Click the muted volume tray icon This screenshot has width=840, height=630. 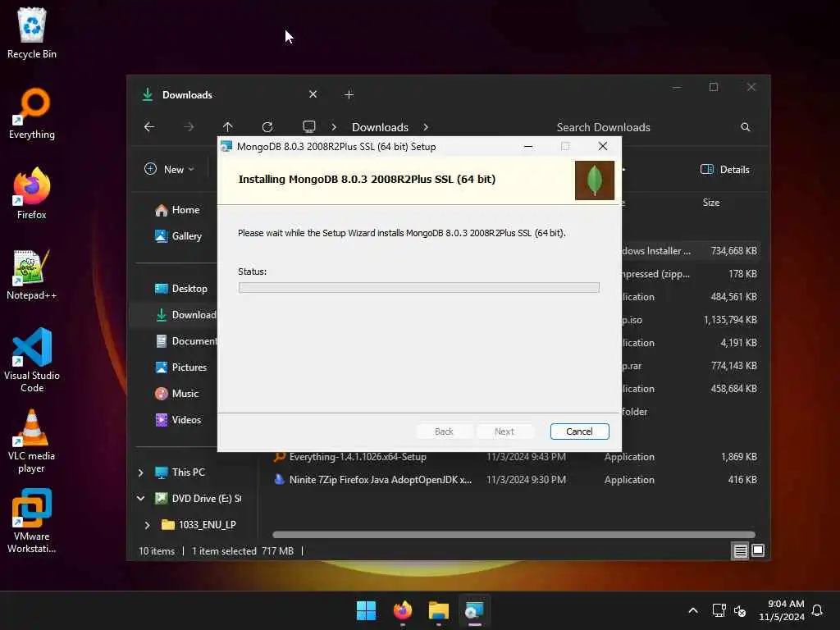[740, 610]
